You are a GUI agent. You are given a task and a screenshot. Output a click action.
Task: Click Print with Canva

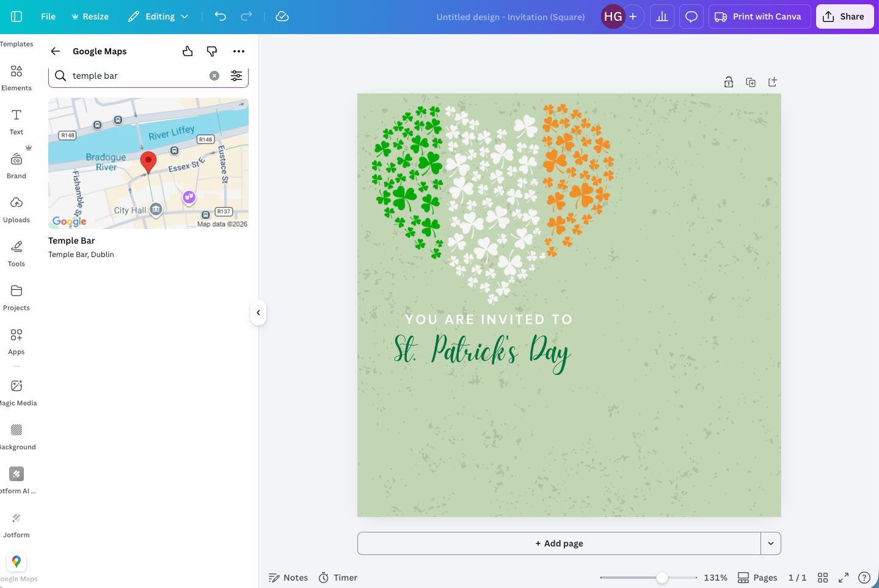(x=759, y=16)
